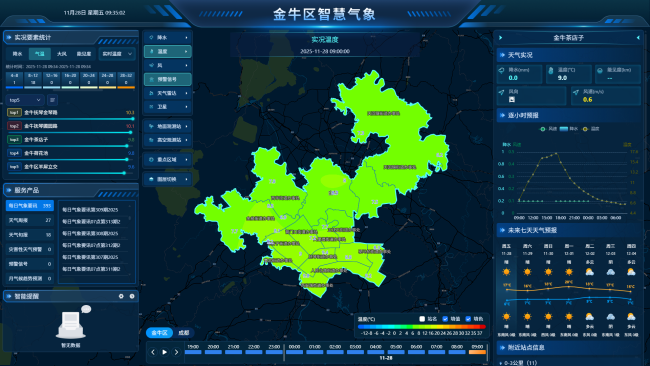The width and height of the screenshot is (650, 366).
Task: Open 每日气象要讯第309期2025 report
Action: [x=90, y=210]
